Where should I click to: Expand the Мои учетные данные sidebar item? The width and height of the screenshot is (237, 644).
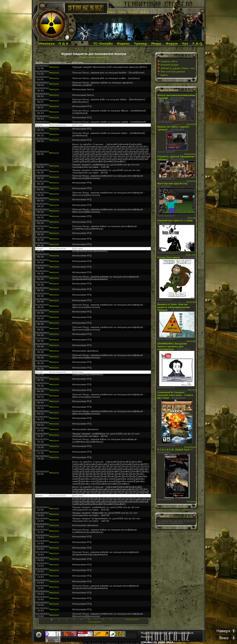tap(172, 71)
